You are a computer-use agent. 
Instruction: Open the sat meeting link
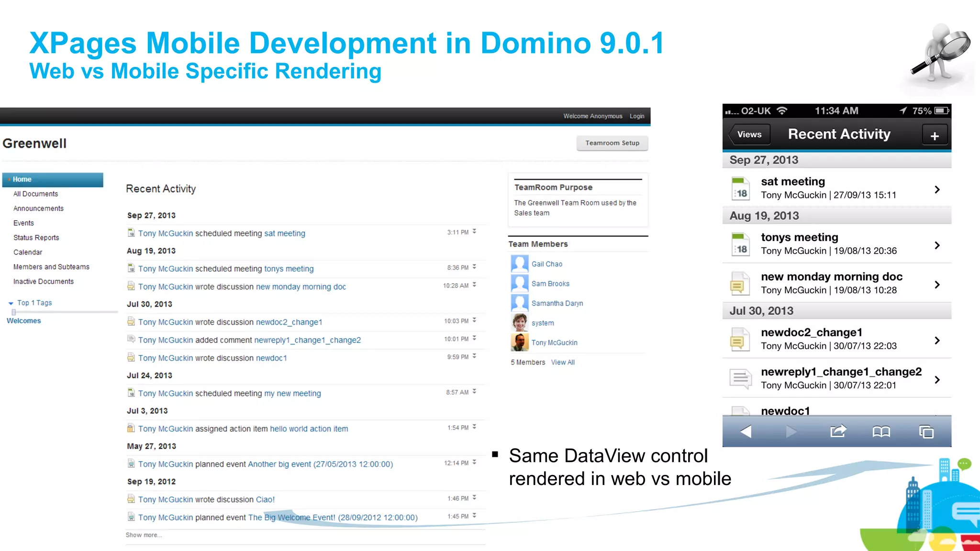tap(285, 233)
